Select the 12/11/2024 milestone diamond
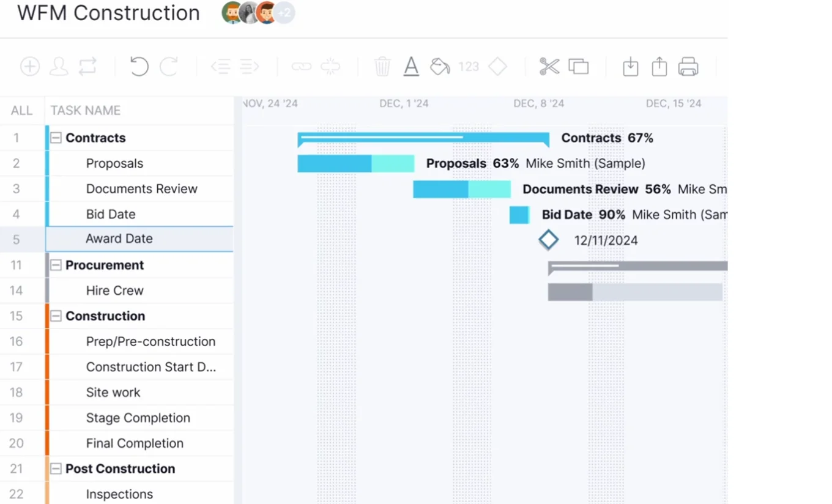The height and width of the screenshot is (504, 832). coord(549,240)
